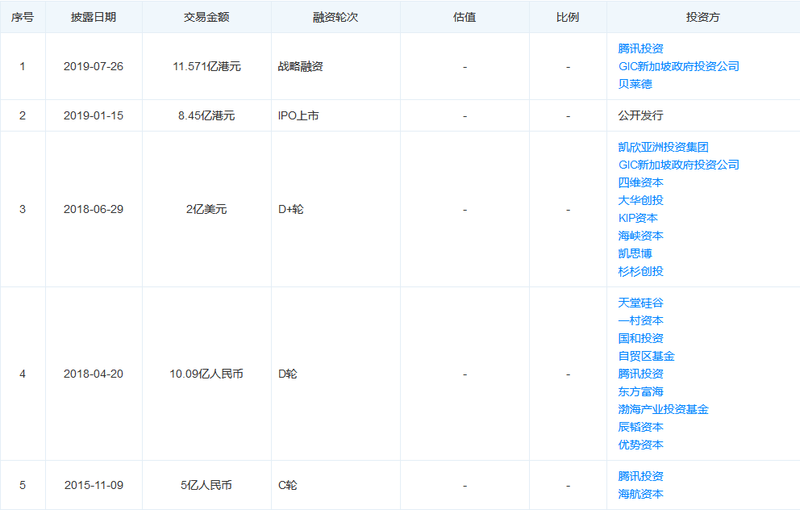Select the date 2018-04-20 cell
Image resolution: width=800 pixels, height=510 pixels.
pyautogui.click(x=93, y=374)
